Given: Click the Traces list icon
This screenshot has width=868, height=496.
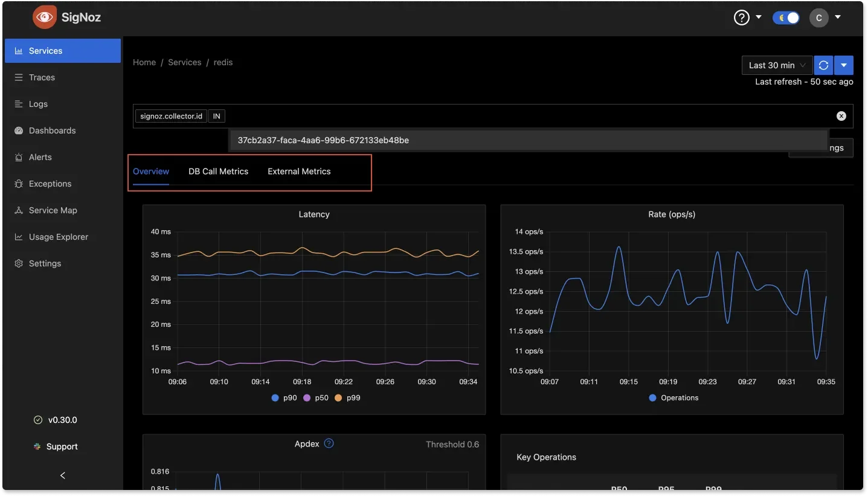Looking at the screenshot, I should pyautogui.click(x=19, y=77).
